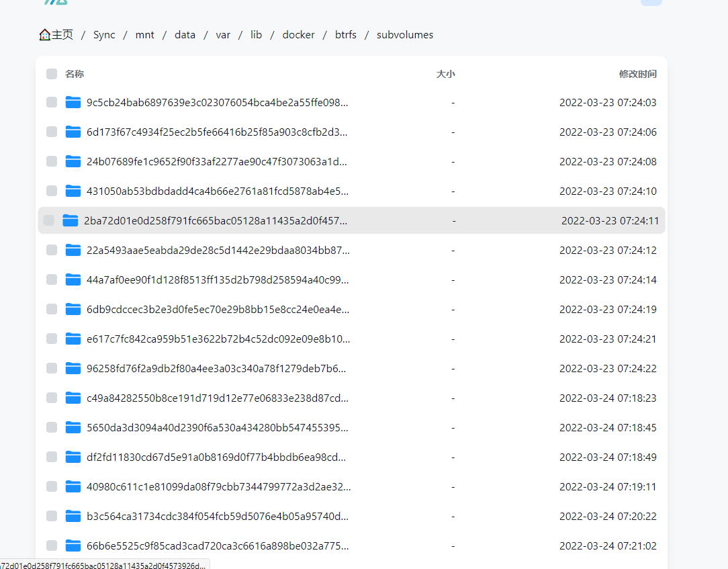
Task: Click folder icon of 431050ab53bdbdadd4ca
Action: [x=73, y=191]
